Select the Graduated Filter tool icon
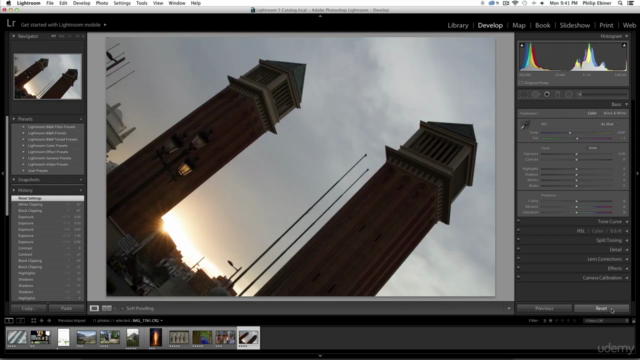The height and width of the screenshot is (360, 640). click(558, 94)
